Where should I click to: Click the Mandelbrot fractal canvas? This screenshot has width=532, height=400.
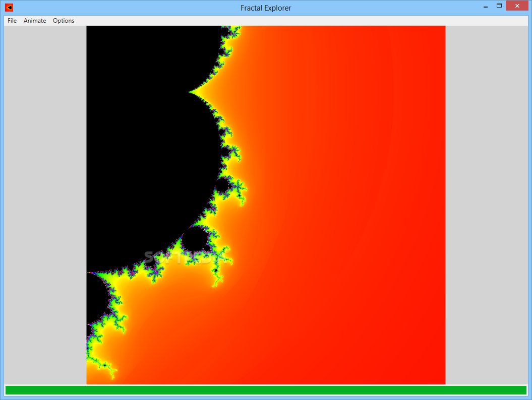[x=266, y=205]
